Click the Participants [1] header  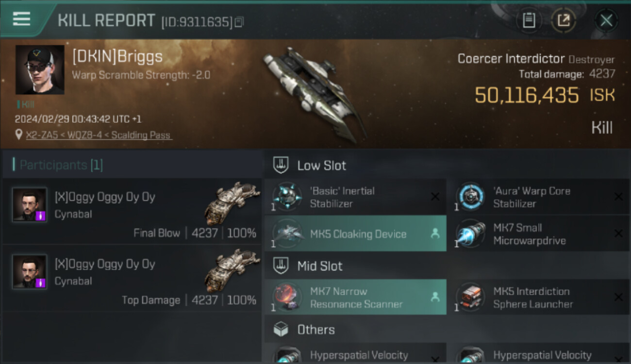tap(61, 165)
